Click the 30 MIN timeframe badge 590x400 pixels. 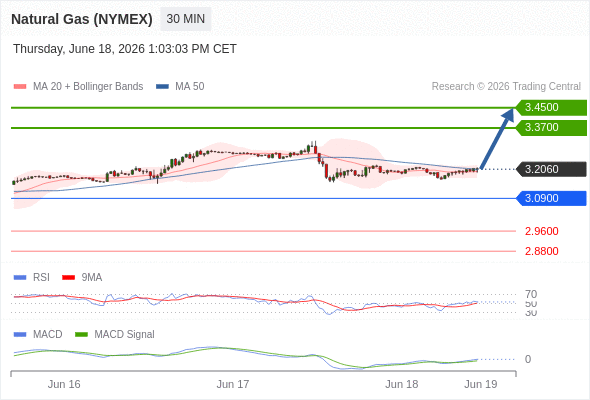click(x=186, y=19)
